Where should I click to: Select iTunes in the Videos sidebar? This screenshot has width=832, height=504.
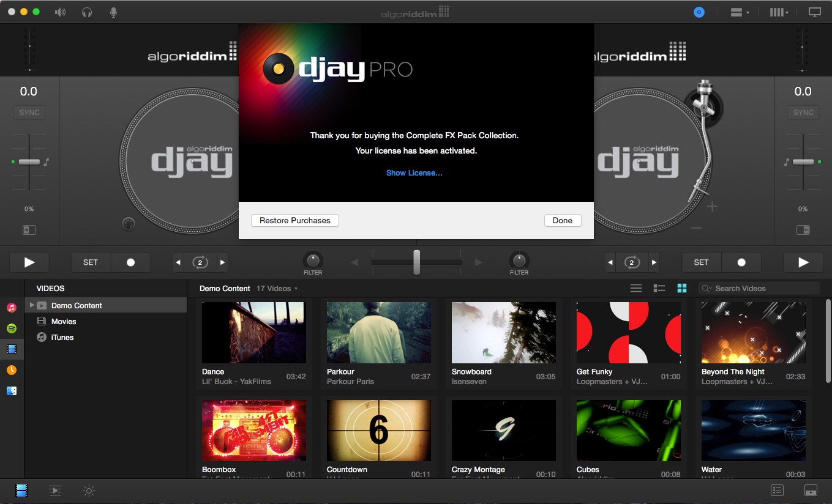(62, 337)
